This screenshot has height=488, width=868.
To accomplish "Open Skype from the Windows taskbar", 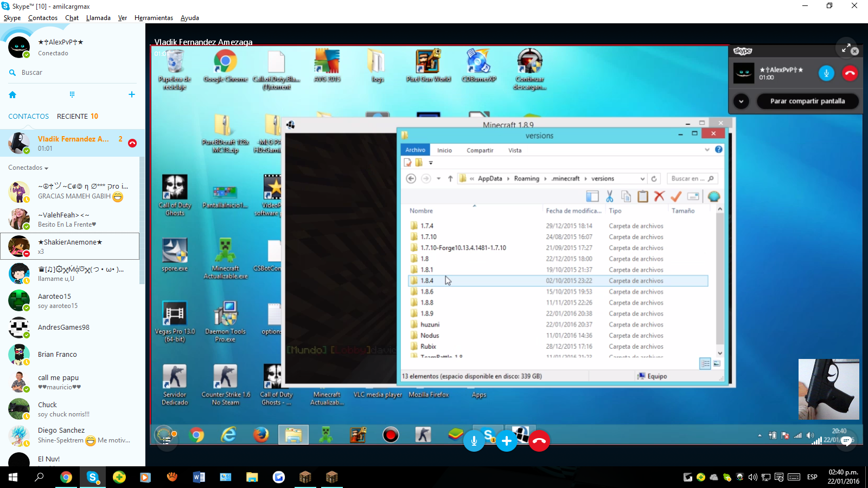I will (x=93, y=477).
